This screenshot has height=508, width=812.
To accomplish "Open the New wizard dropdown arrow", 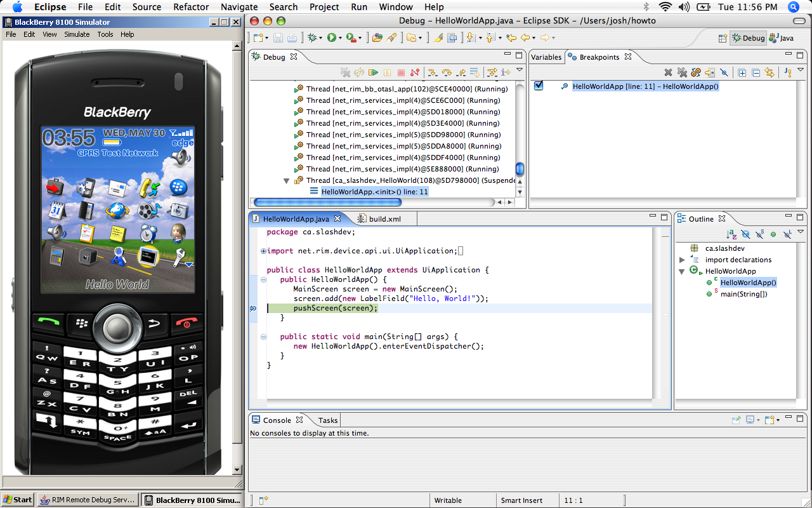I will point(266,39).
